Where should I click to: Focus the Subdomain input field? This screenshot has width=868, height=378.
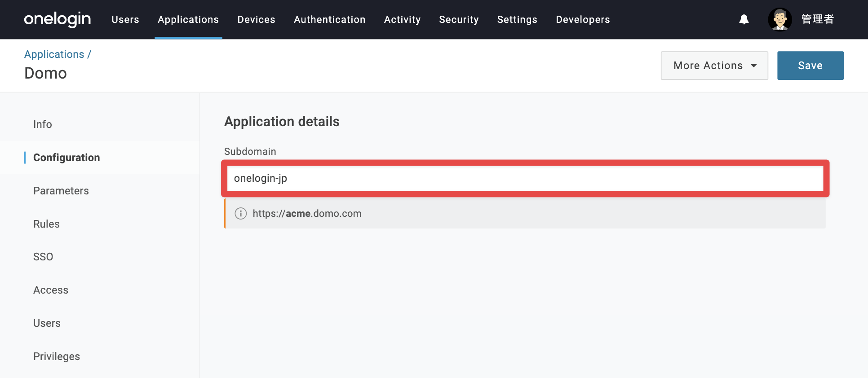point(525,178)
